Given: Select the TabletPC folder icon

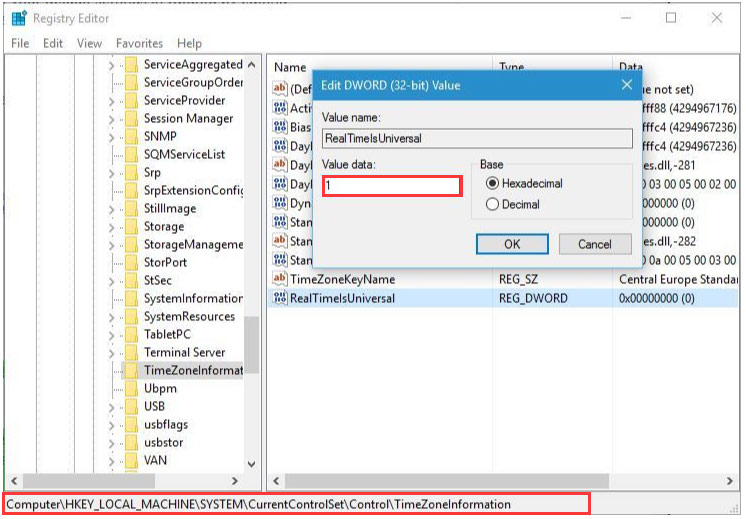Looking at the screenshot, I should [x=131, y=334].
